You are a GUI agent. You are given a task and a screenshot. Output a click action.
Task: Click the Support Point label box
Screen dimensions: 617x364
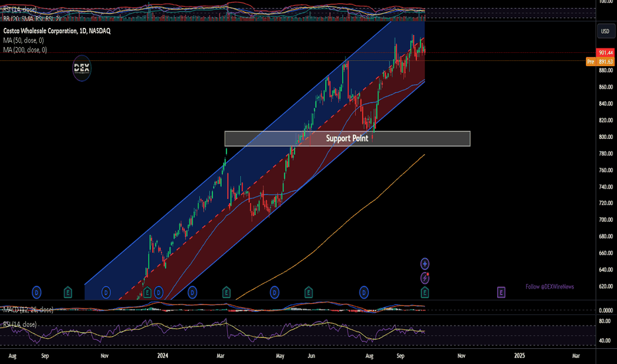click(x=348, y=138)
